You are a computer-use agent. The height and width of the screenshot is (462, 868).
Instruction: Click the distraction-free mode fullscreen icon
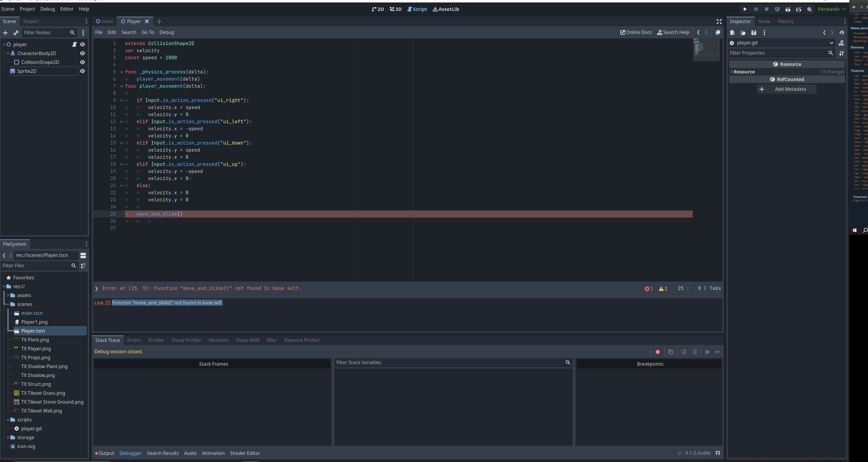[719, 22]
